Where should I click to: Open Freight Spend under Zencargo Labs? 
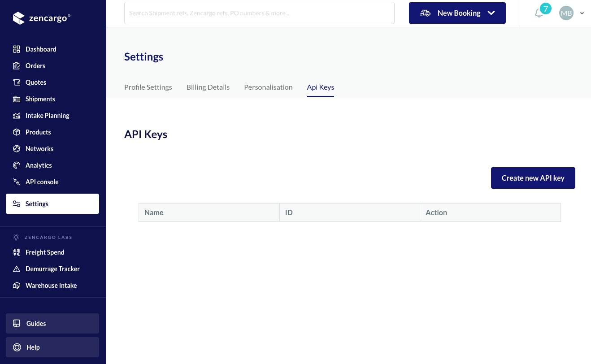tap(45, 252)
